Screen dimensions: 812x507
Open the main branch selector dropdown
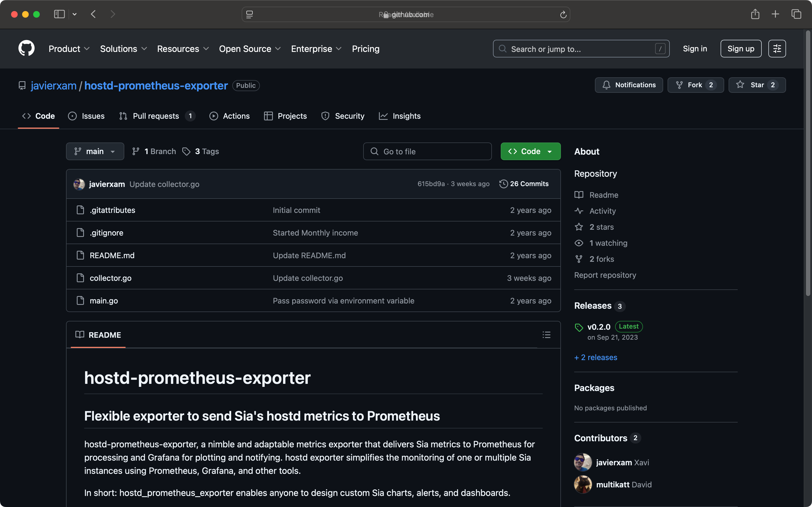(x=95, y=151)
